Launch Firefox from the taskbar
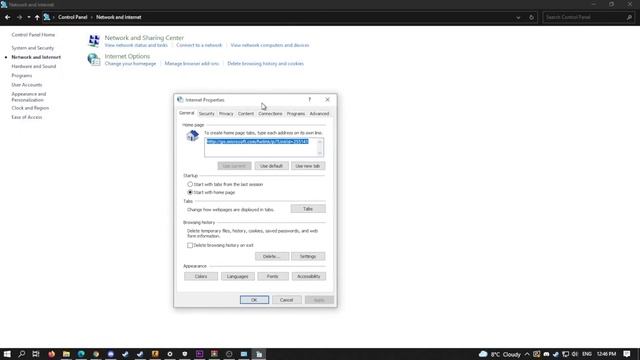The image size is (640, 360). click(x=51, y=354)
